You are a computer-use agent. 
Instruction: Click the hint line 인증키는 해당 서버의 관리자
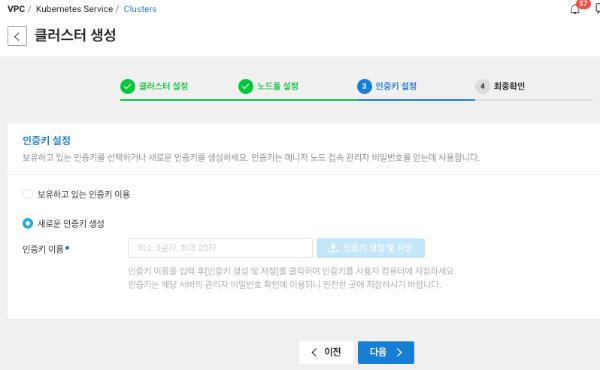pos(284,284)
